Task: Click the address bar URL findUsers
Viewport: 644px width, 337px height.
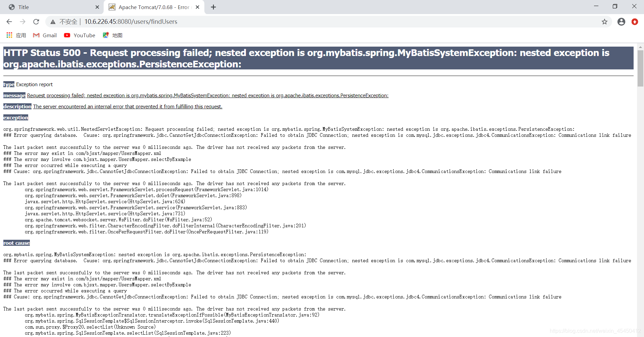Action: click(x=131, y=22)
